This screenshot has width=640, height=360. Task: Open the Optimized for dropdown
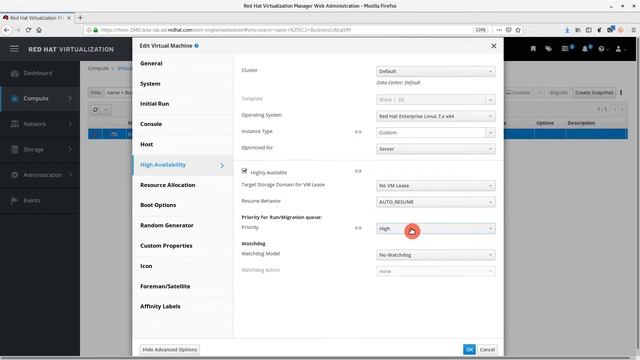point(436,149)
